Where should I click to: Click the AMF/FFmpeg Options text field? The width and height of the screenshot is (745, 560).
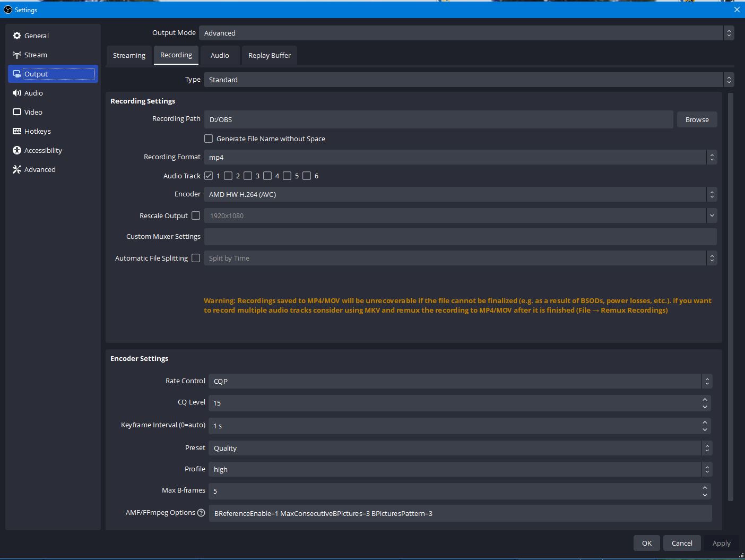pyautogui.click(x=460, y=513)
